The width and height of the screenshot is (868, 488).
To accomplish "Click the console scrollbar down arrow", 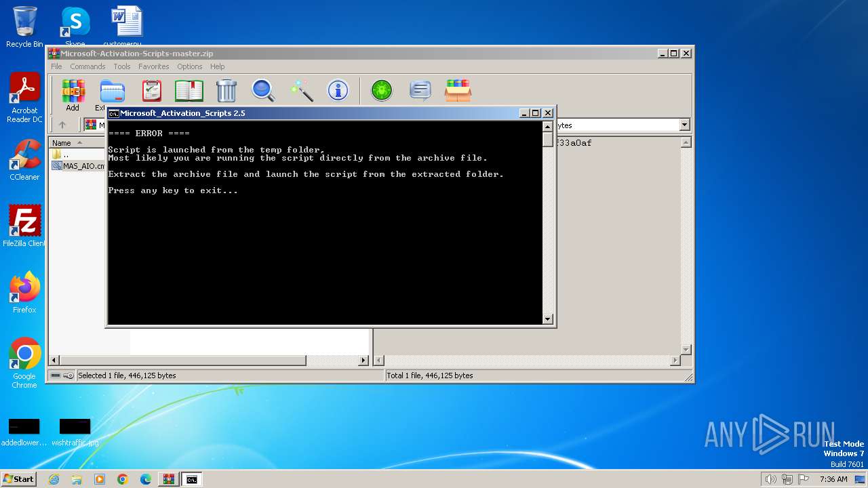I will (x=548, y=319).
